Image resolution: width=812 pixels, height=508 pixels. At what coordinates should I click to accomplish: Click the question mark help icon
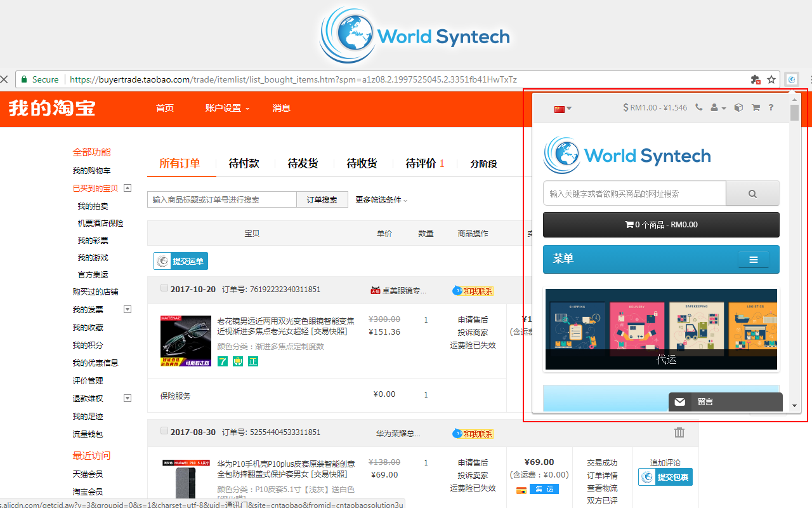coord(771,107)
